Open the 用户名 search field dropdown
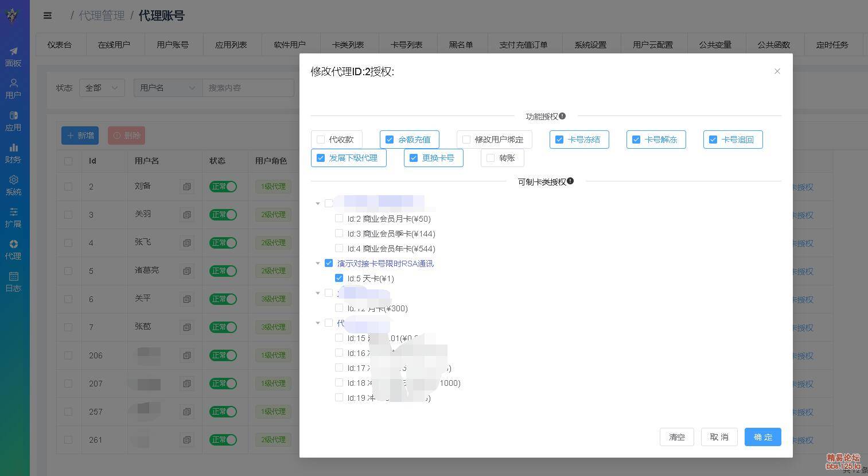 pyautogui.click(x=168, y=88)
